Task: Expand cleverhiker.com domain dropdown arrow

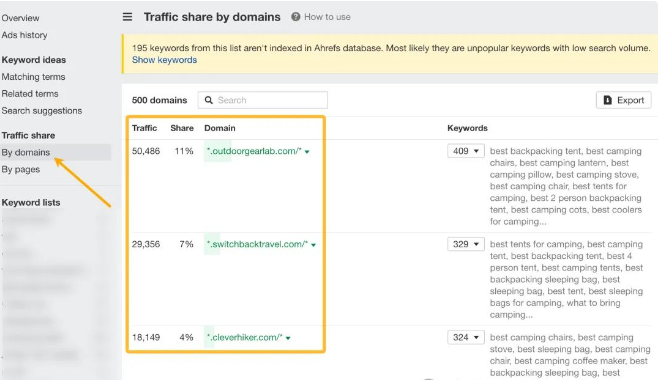Action: tap(288, 338)
